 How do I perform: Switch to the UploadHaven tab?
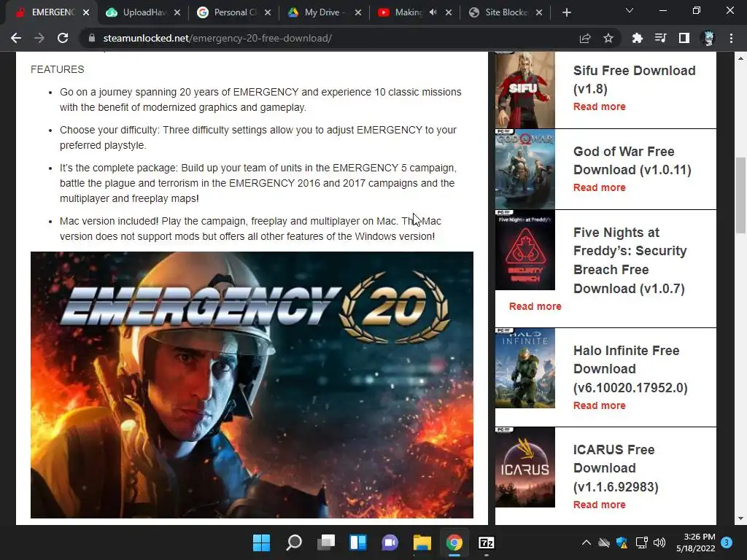144,12
